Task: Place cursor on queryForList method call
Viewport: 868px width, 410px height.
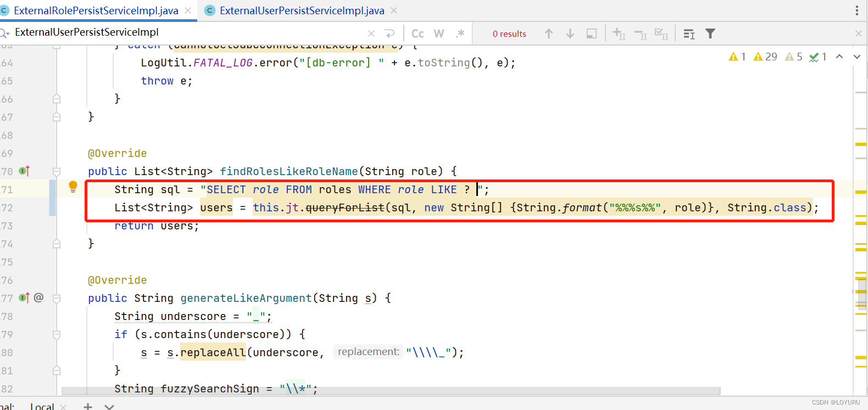Action: 345,207
